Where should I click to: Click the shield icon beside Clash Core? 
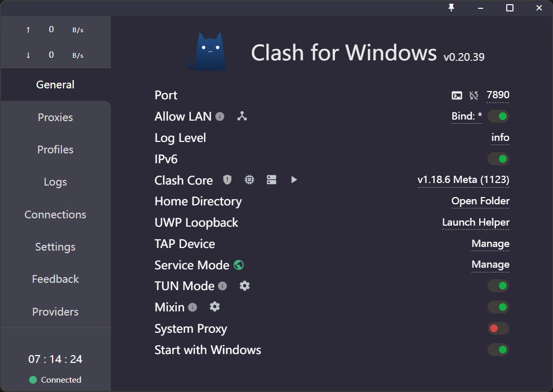[x=227, y=180]
